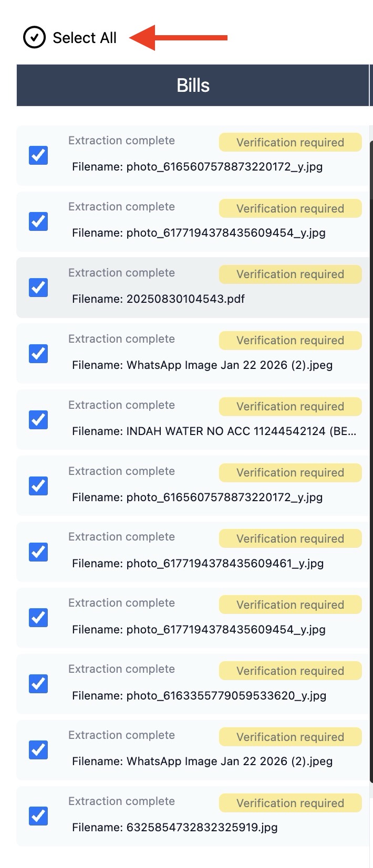Deselect checkbox for photo_6177194378435609461_y.jpg
The image size is (373, 868).
pos(38,552)
